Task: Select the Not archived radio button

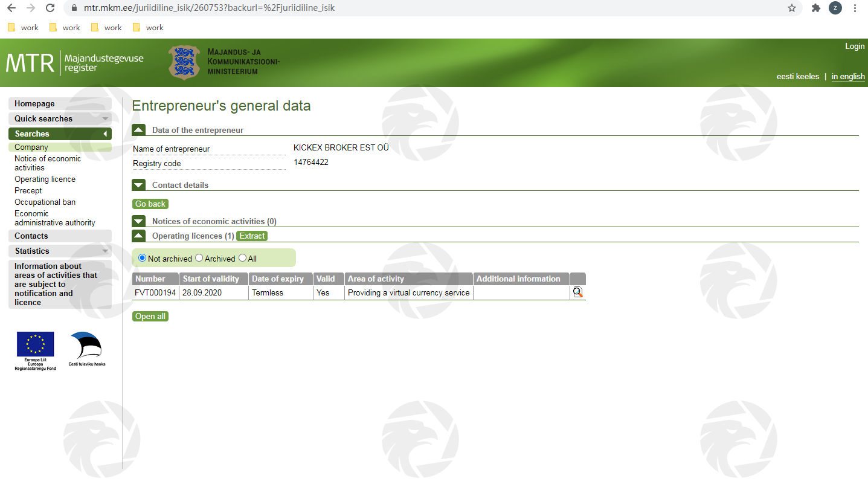Action: pyautogui.click(x=143, y=258)
